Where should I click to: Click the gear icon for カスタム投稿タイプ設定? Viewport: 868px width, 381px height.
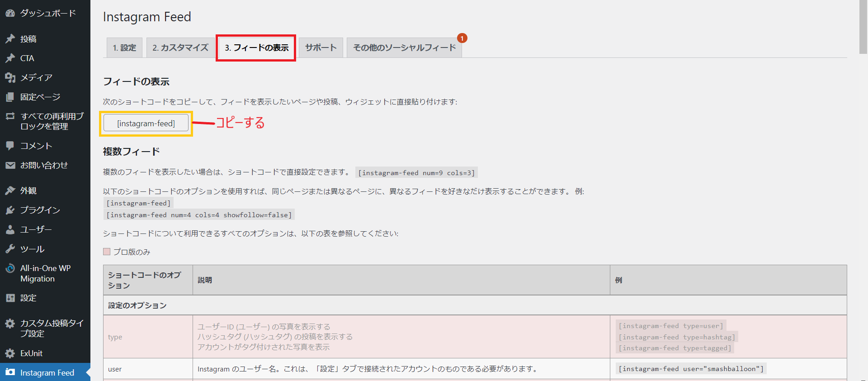pos(10,323)
